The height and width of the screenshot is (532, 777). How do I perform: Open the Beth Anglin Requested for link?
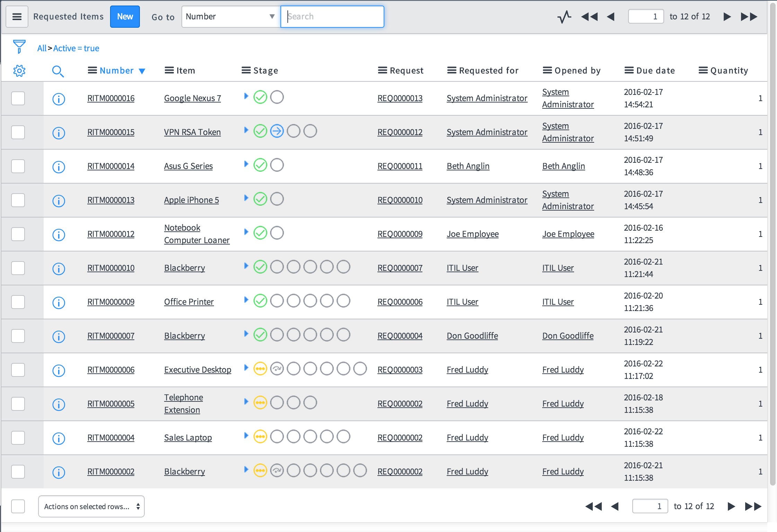point(468,166)
